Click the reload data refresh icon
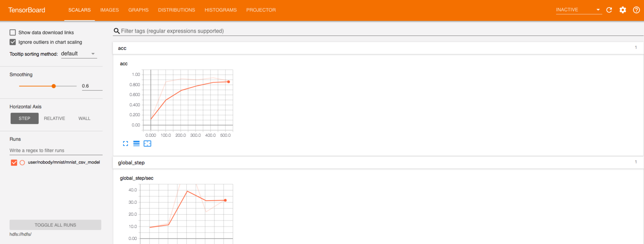Viewport: 644px width, 244px height. tap(609, 10)
